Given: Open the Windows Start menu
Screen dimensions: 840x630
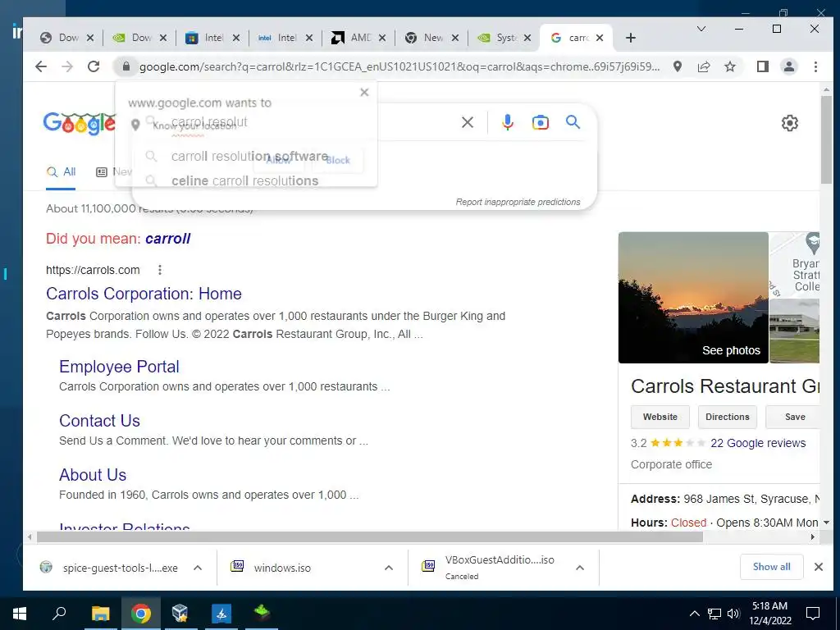Looking at the screenshot, I should click(20, 614).
